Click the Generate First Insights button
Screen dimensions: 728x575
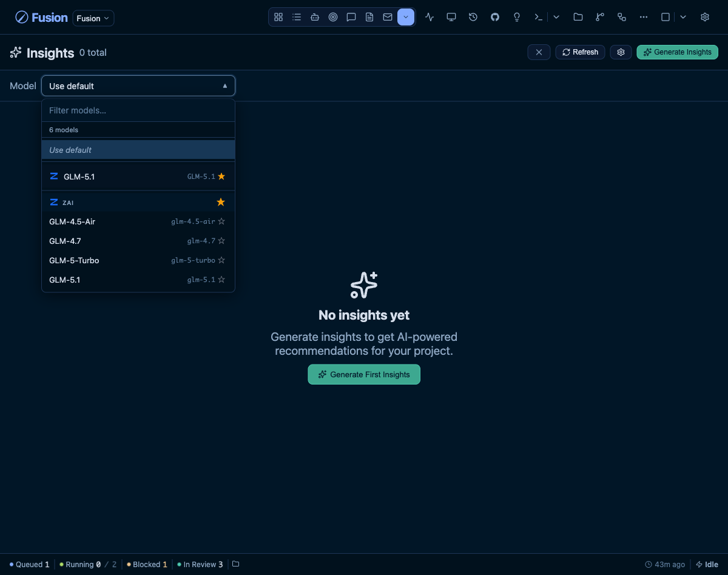(364, 374)
